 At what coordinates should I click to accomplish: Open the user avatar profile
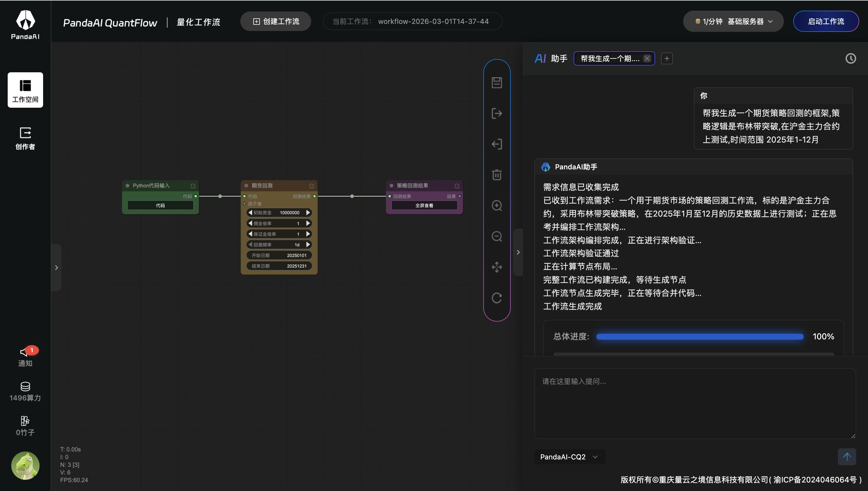coord(25,466)
